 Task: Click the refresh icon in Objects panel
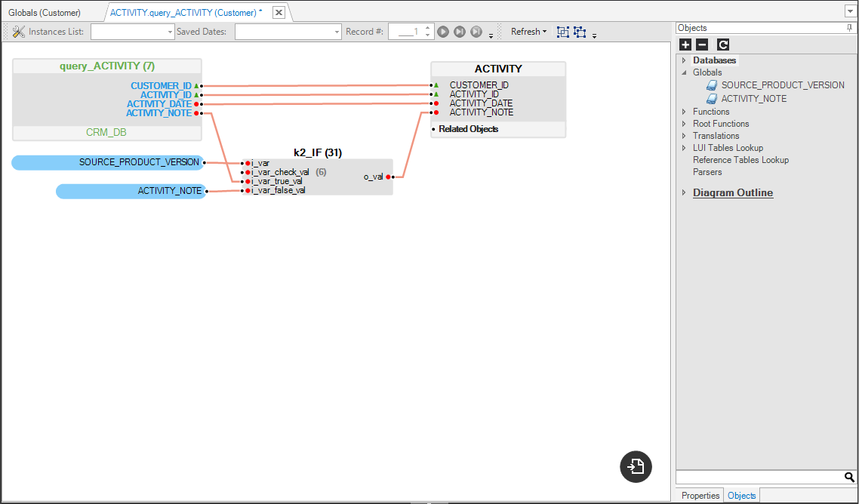coord(723,45)
